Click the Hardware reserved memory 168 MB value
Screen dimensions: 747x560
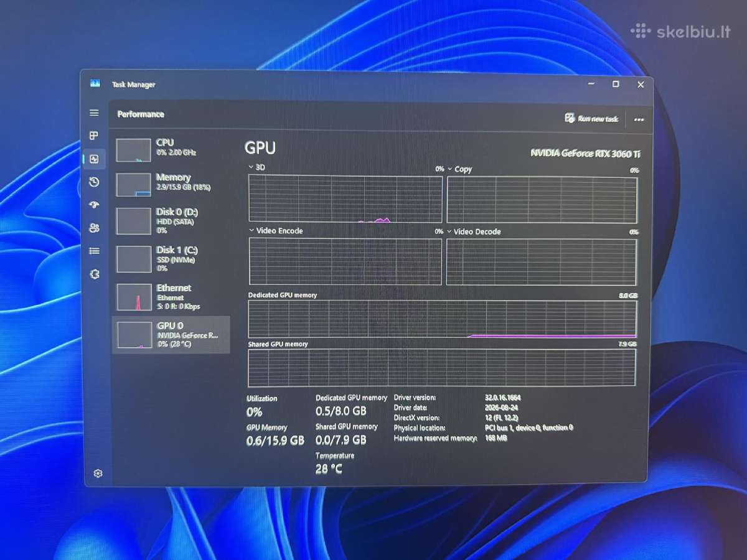point(496,438)
